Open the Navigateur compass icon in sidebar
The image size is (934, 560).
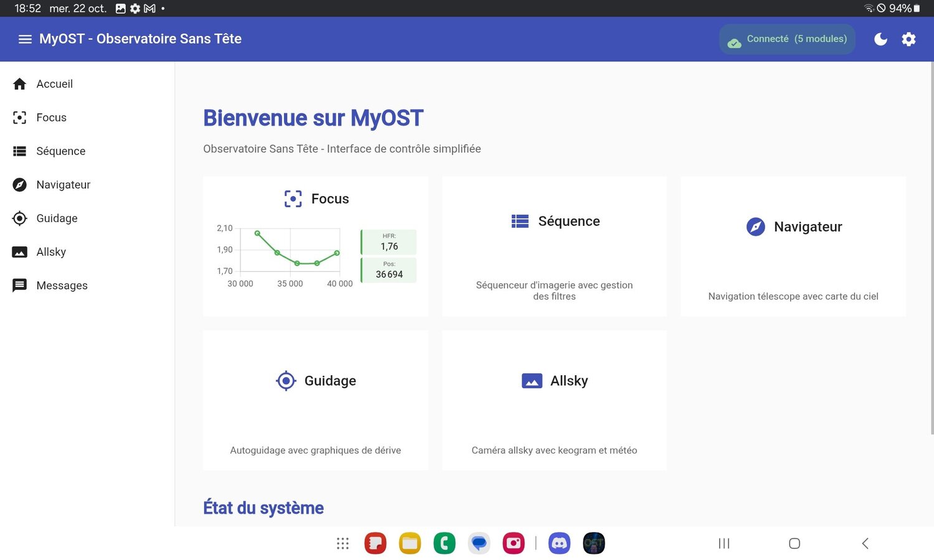[x=19, y=184]
